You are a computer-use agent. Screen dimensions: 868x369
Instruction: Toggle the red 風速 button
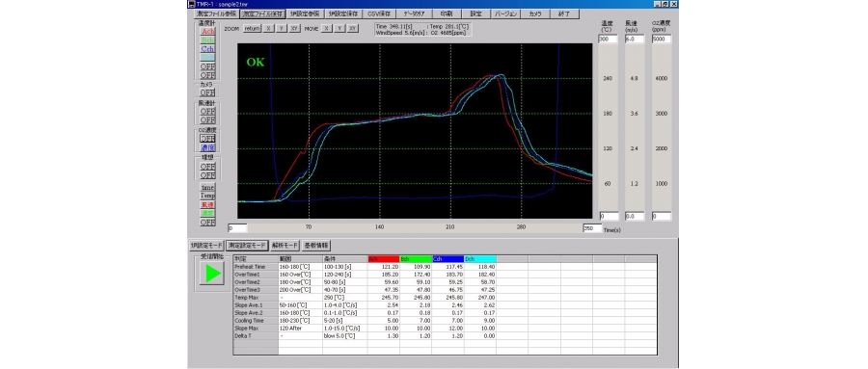pos(207,204)
